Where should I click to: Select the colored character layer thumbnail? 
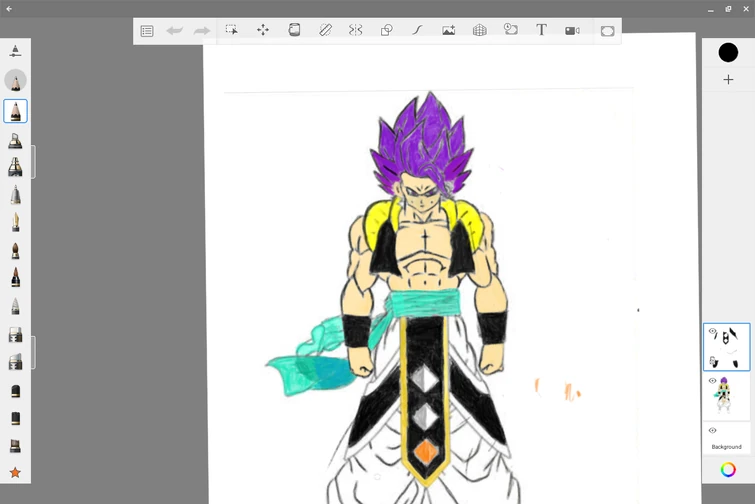[727, 396]
